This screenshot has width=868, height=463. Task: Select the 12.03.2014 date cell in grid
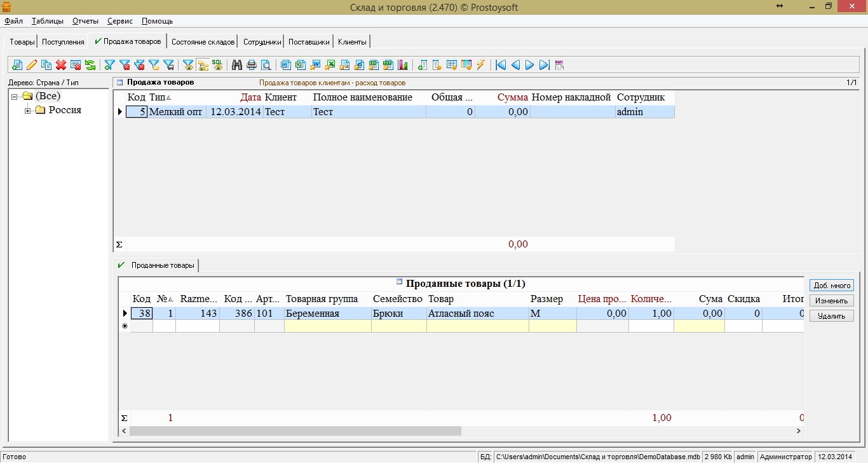click(x=234, y=112)
